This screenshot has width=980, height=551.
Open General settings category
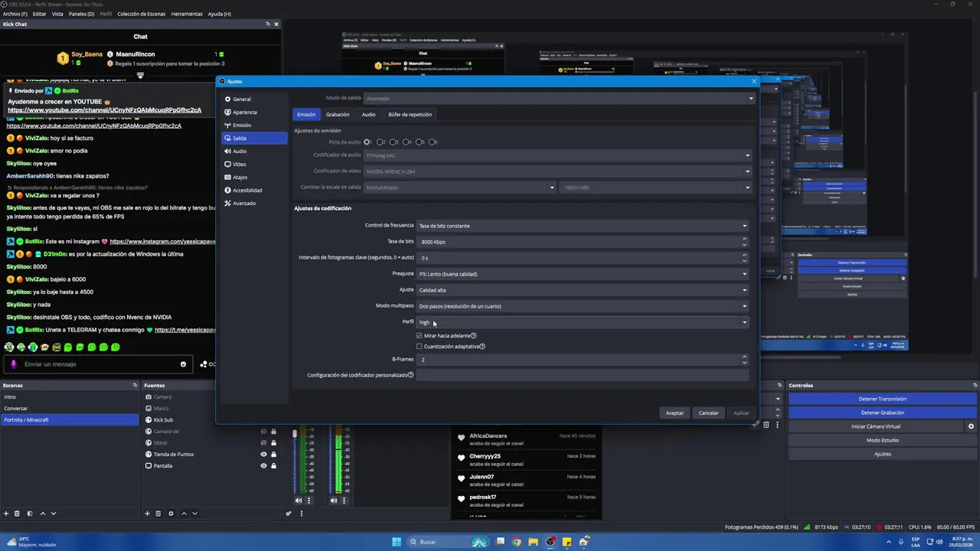pyautogui.click(x=254, y=99)
